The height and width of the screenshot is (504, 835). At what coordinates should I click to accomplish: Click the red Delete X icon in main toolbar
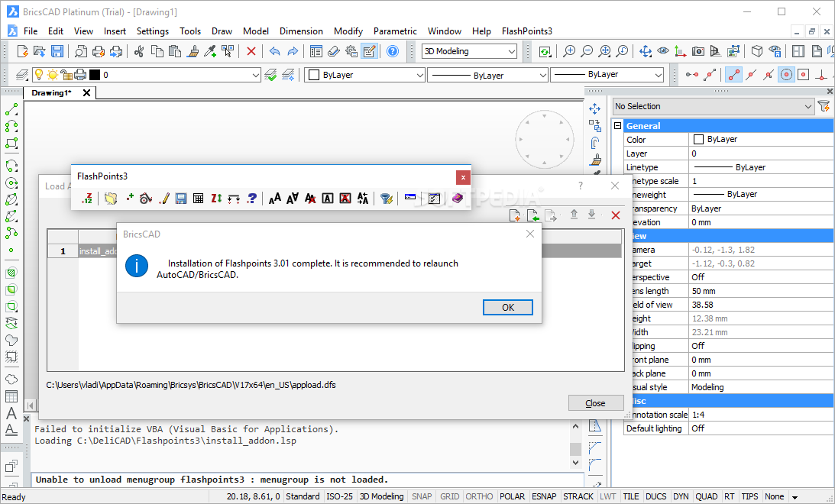251,51
